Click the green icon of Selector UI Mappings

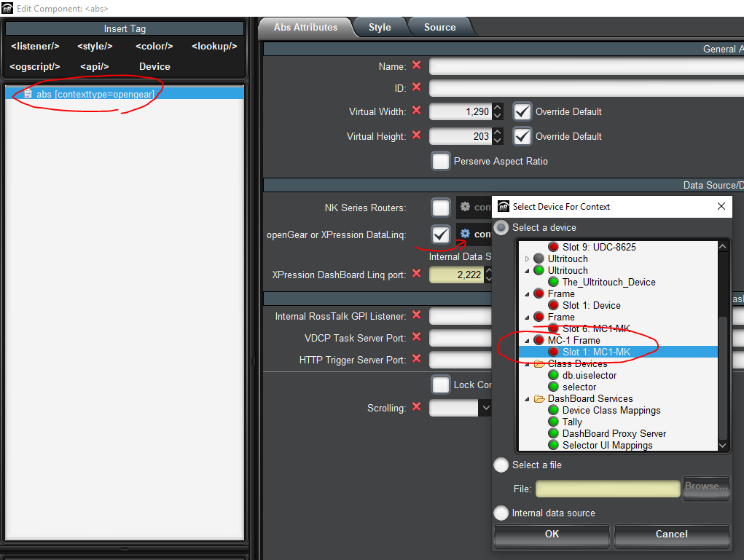click(553, 445)
